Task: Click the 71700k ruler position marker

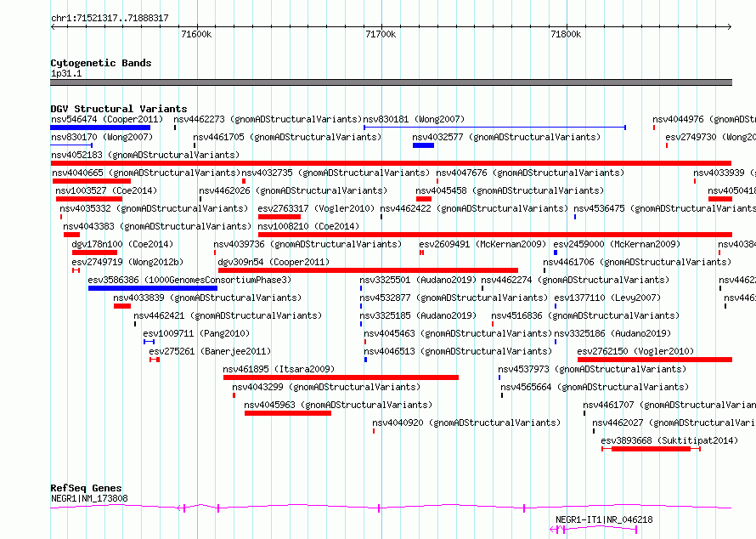Action: point(381,34)
